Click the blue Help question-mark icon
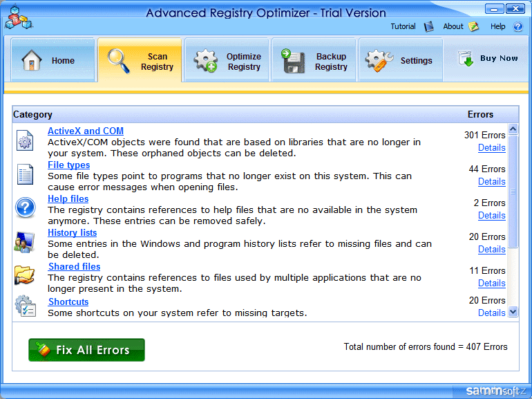This screenshot has width=532, height=399. (x=517, y=26)
